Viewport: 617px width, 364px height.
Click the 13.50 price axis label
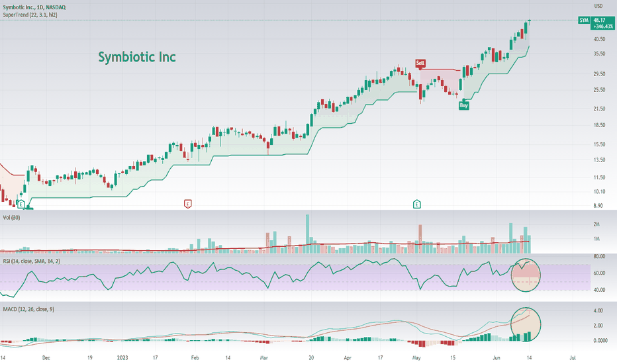coord(599,159)
